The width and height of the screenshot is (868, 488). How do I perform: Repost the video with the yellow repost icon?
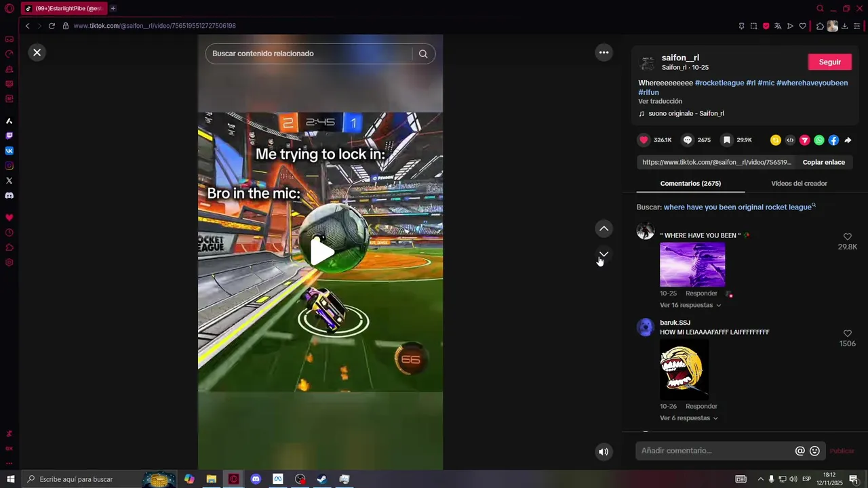pos(776,140)
